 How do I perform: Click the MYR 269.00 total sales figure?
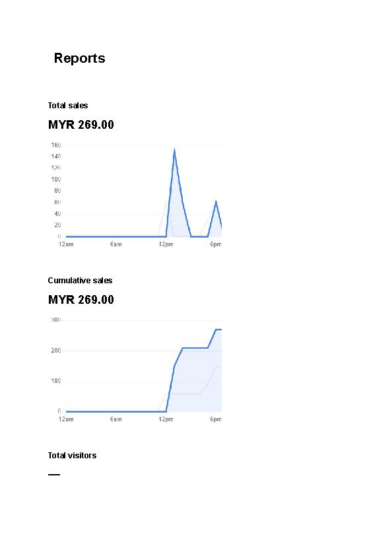(x=81, y=125)
